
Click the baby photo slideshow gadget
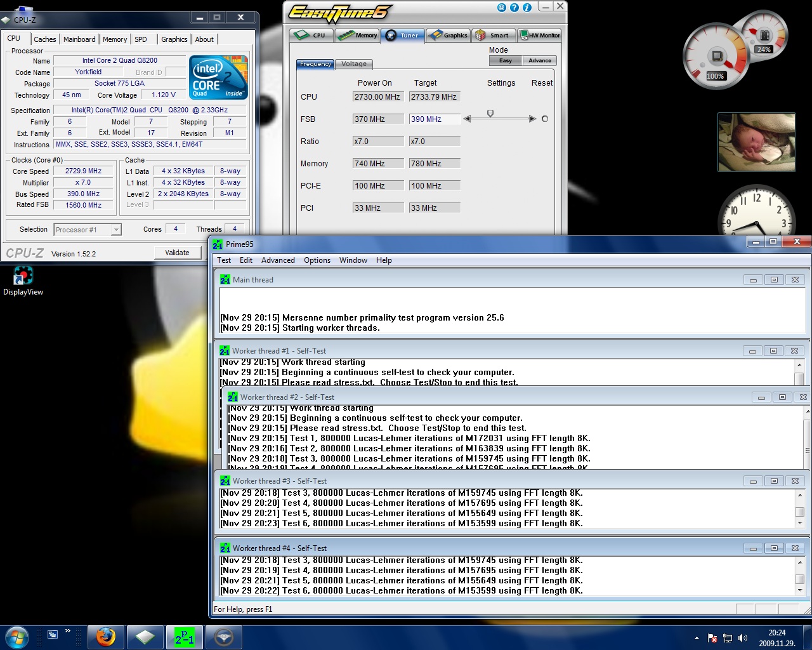tap(756, 142)
